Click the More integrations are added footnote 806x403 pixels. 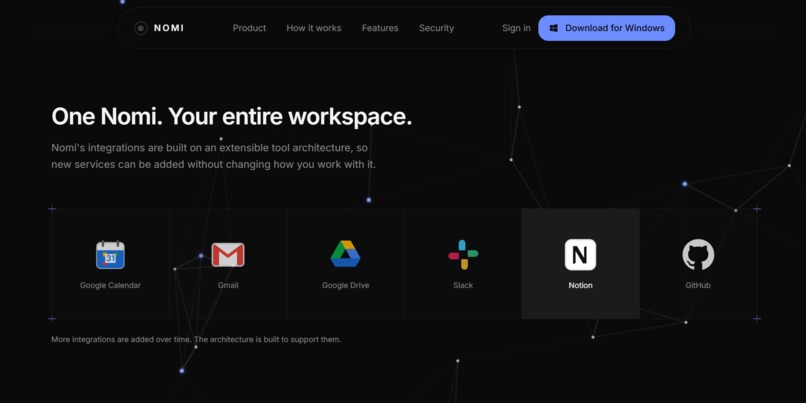[x=196, y=340]
